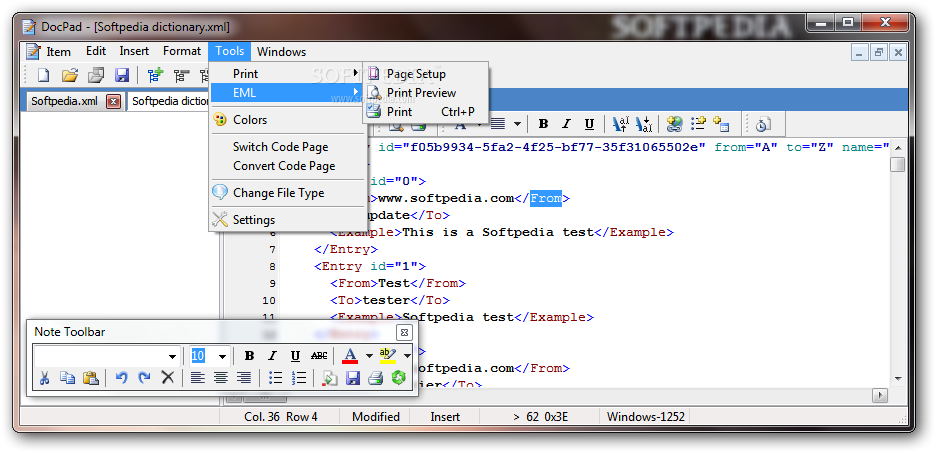
Task: Save the document with the main toolbar floppy icon
Action: click(122, 75)
